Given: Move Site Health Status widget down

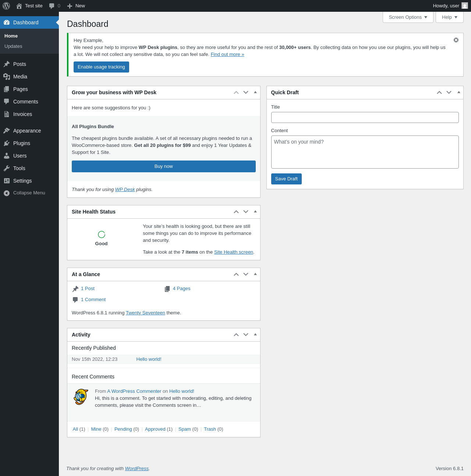Looking at the screenshot, I should (x=246, y=212).
